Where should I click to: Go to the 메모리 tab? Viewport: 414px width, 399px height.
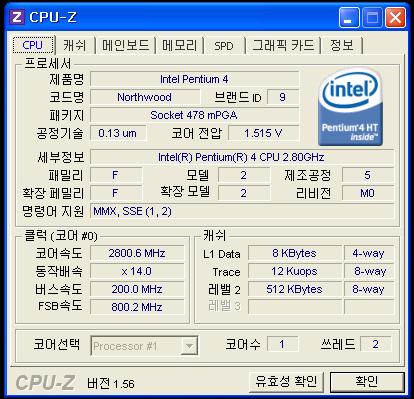180,45
